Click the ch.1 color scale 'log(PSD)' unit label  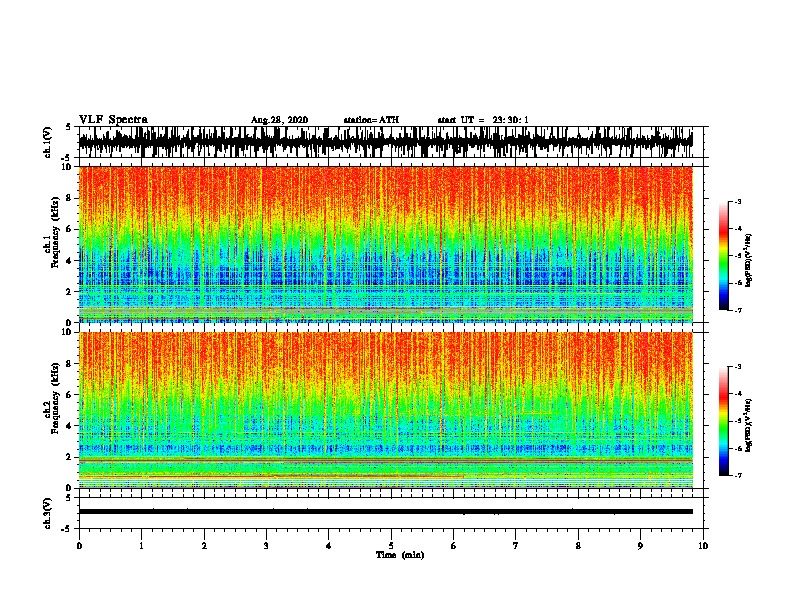point(748,261)
